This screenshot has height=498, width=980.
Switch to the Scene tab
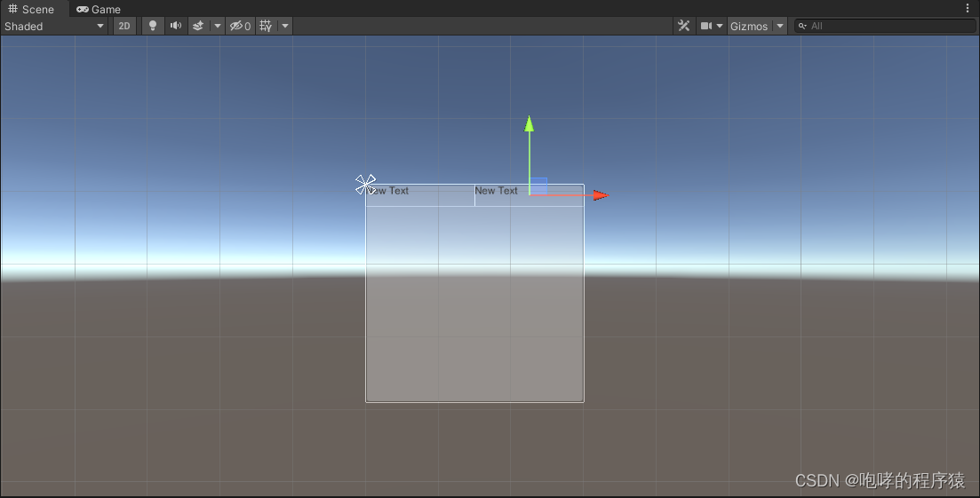pyautogui.click(x=31, y=9)
